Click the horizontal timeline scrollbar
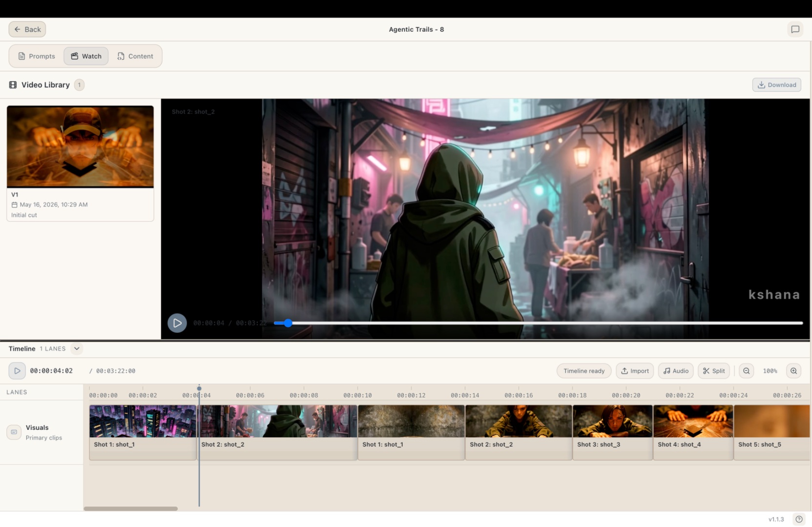 tap(130, 508)
